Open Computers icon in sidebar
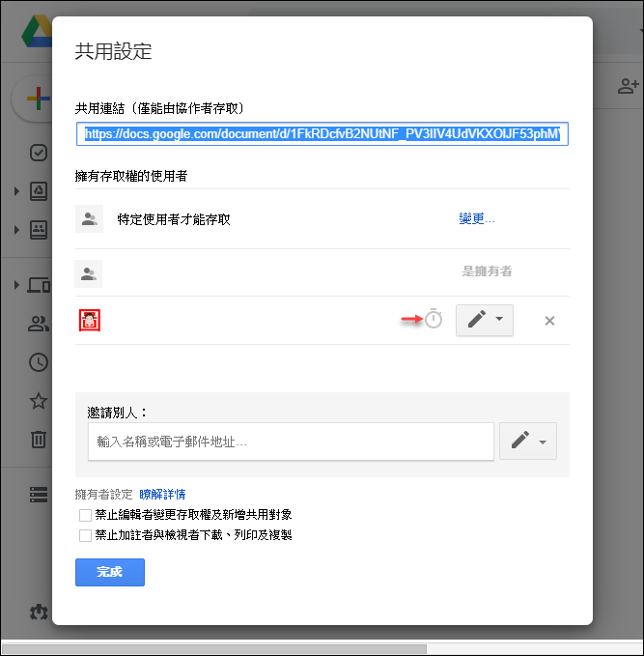The width and height of the screenshot is (644, 656). [39, 285]
